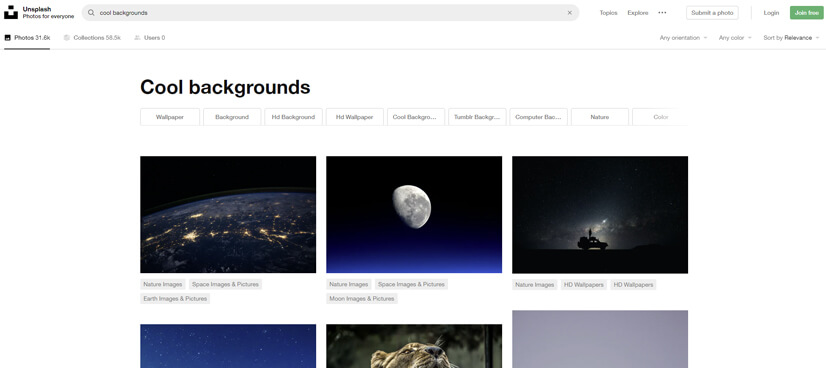The height and width of the screenshot is (368, 826).
Task: Open the Any color dropdown
Action: pos(735,38)
